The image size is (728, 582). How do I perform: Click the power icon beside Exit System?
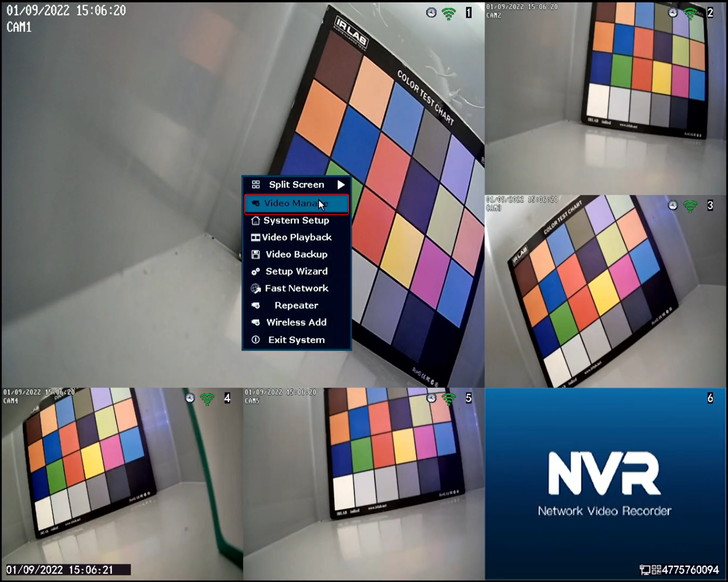[x=256, y=340]
